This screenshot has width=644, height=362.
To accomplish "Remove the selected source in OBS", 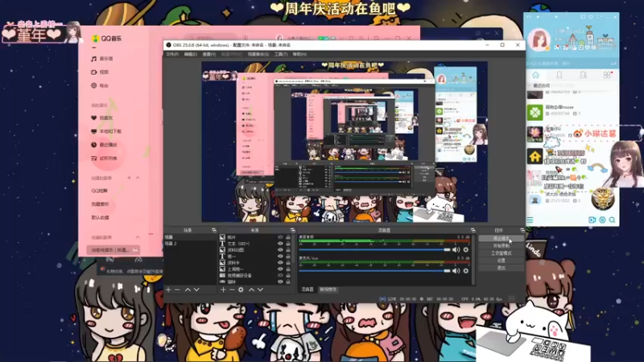I will [x=232, y=290].
